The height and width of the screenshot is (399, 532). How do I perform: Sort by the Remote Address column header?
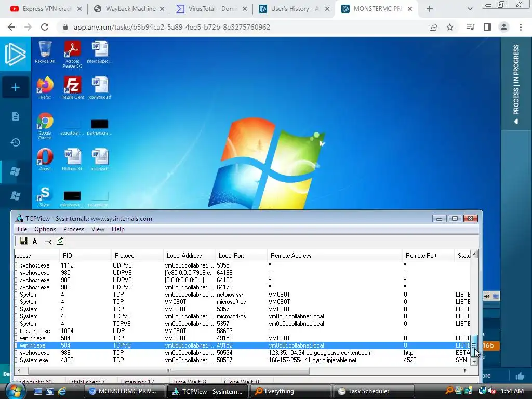coord(335,256)
